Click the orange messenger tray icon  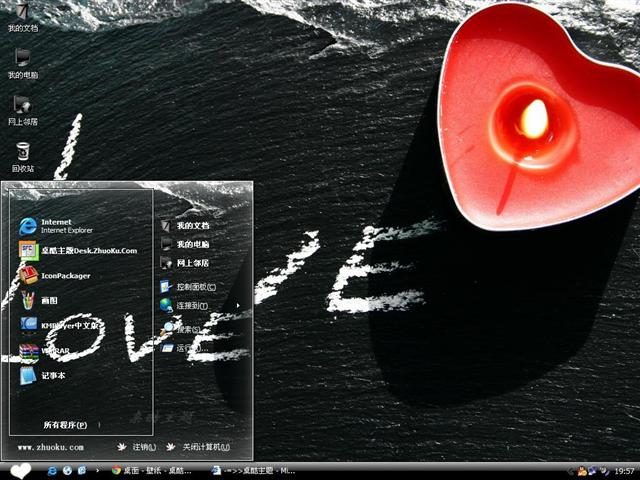click(581, 471)
